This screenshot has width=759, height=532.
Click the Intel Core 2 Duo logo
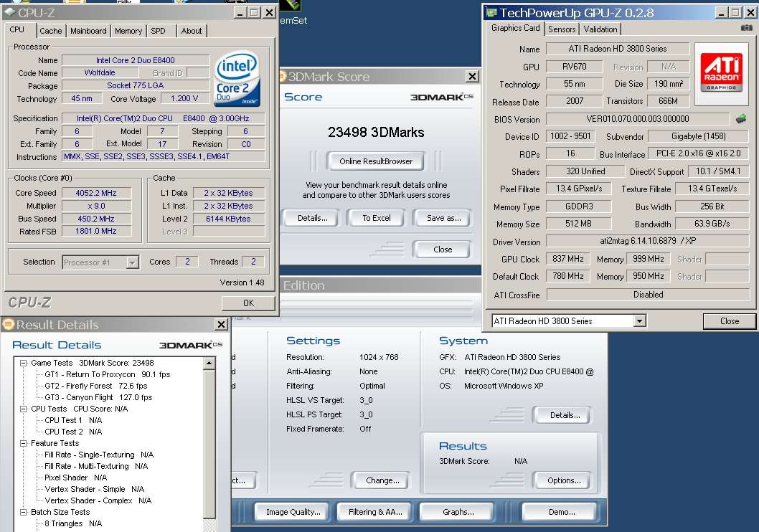click(237, 78)
